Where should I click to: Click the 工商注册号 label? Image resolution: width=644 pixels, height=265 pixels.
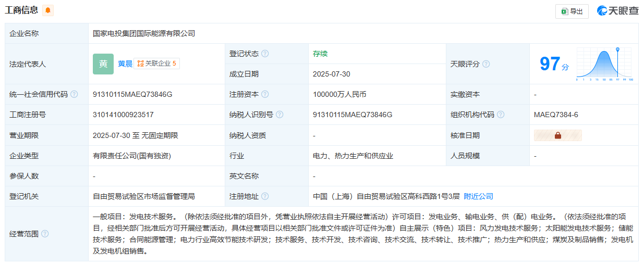(x=28, y=115)
